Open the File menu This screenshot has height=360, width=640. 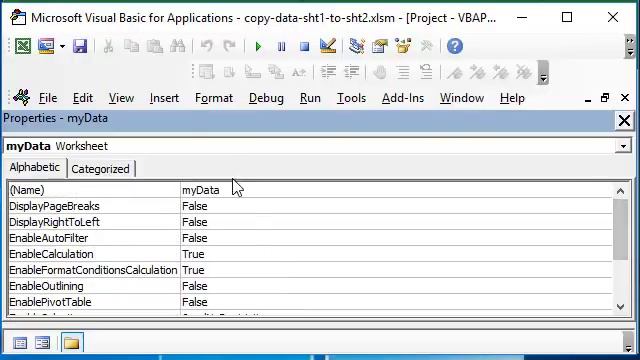pos(48,98)
